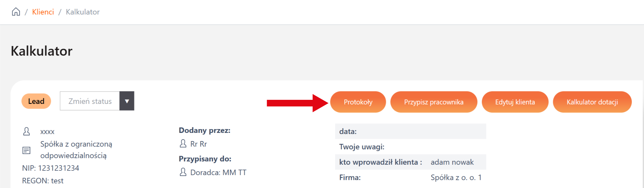Image resolution: width=644 pixels, height=188 pixels.
Task: Click the NIP: 1231231234 text
Action: (51, 168)
